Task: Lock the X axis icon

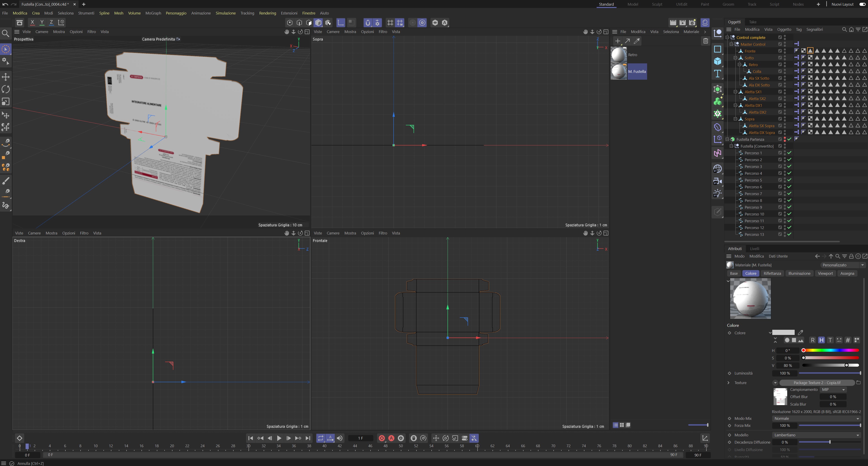Action: click(x=32, y=23)
